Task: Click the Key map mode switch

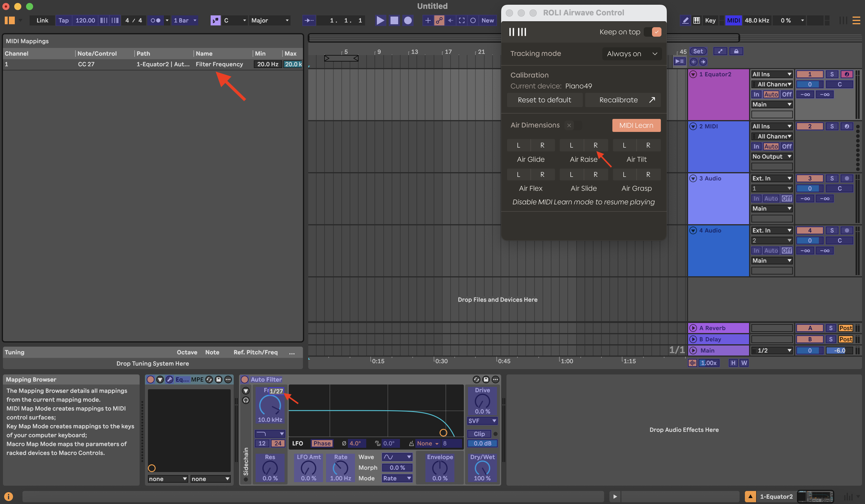Action: 710,20
